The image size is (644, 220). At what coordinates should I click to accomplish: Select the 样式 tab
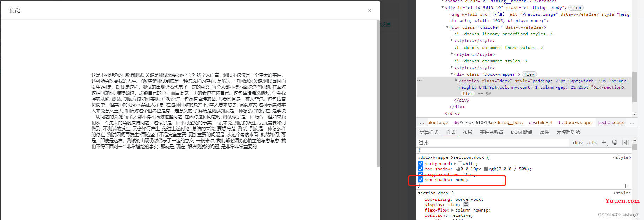click(x=451, y=132)
